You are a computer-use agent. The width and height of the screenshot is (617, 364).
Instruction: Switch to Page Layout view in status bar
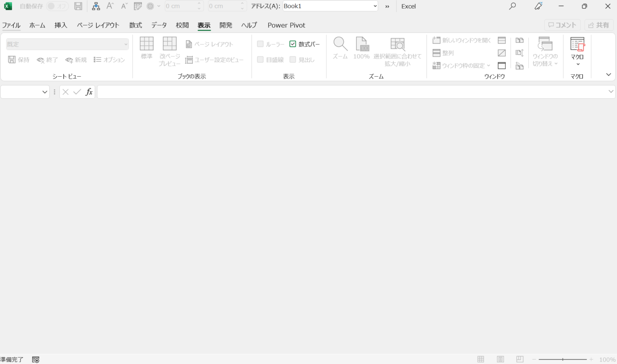pos(501,359)
